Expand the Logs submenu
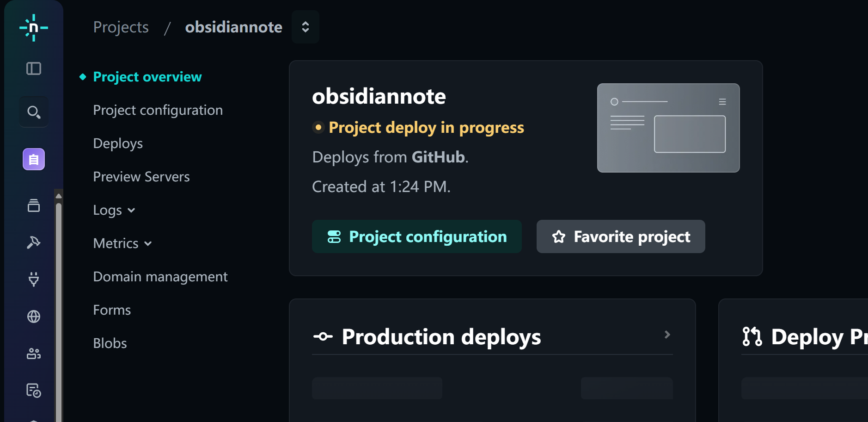The width and height of the screenshot is (868, 422). click(114, 210)
